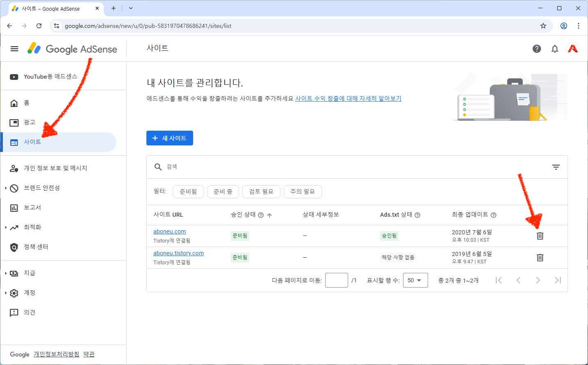Open the rows-per-page 50 dropdown

click(415, 280)
